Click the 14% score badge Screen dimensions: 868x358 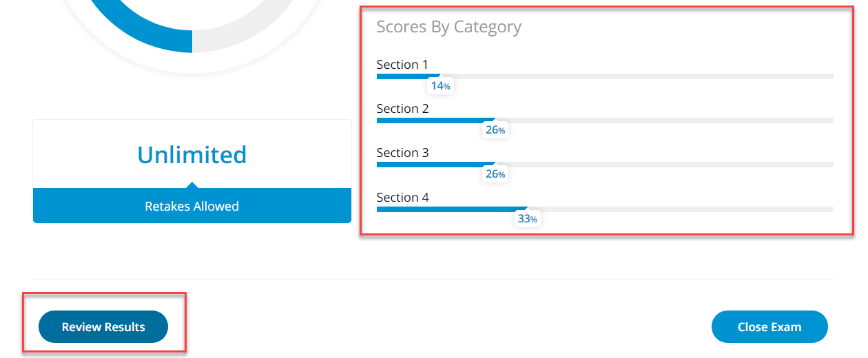click(x=441, y=86)
